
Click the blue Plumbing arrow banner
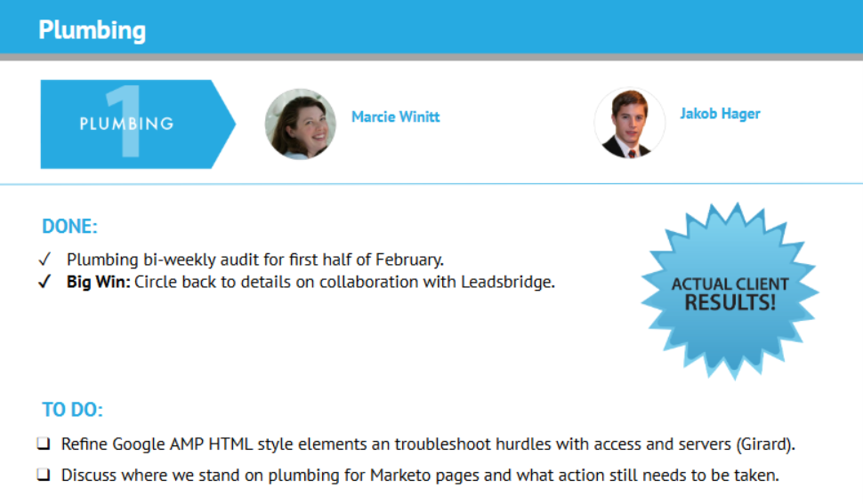pyautogui.click(x=133, y=124)
